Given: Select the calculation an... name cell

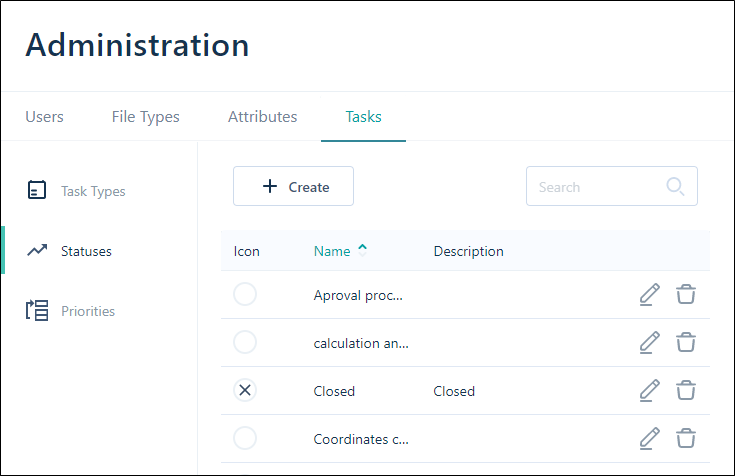Looking at the screenshot, I should (x=361, y=343).
